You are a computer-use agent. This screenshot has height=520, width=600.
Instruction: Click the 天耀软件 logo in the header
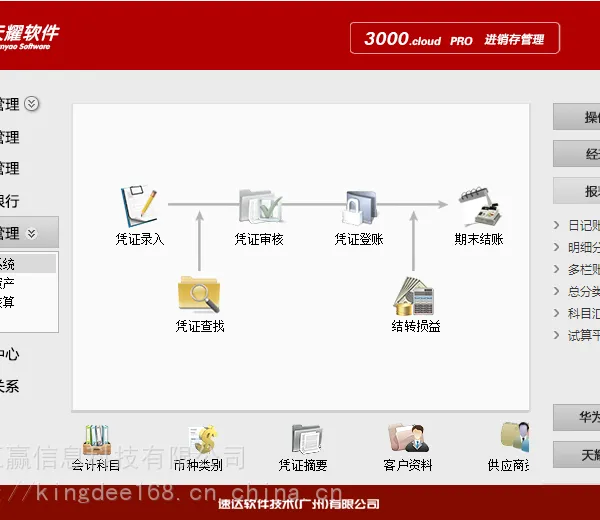(30, 36)
